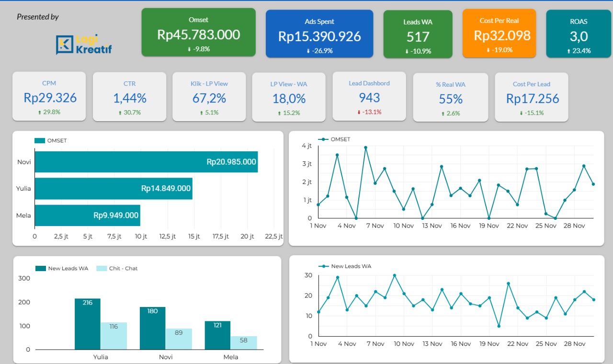Click Mela's Rp9.949.000 omset bar
The image size is (613, 364).
click(x=87, y=216)
